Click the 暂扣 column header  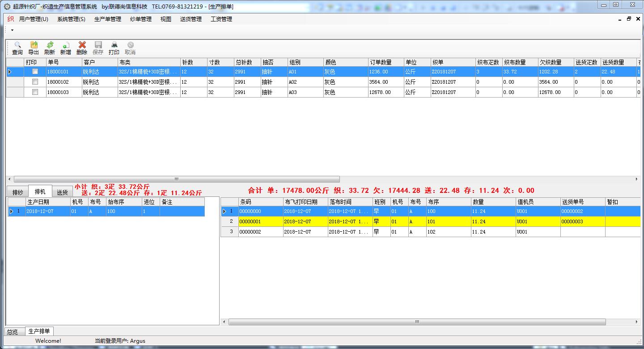(x=623, y=202)
